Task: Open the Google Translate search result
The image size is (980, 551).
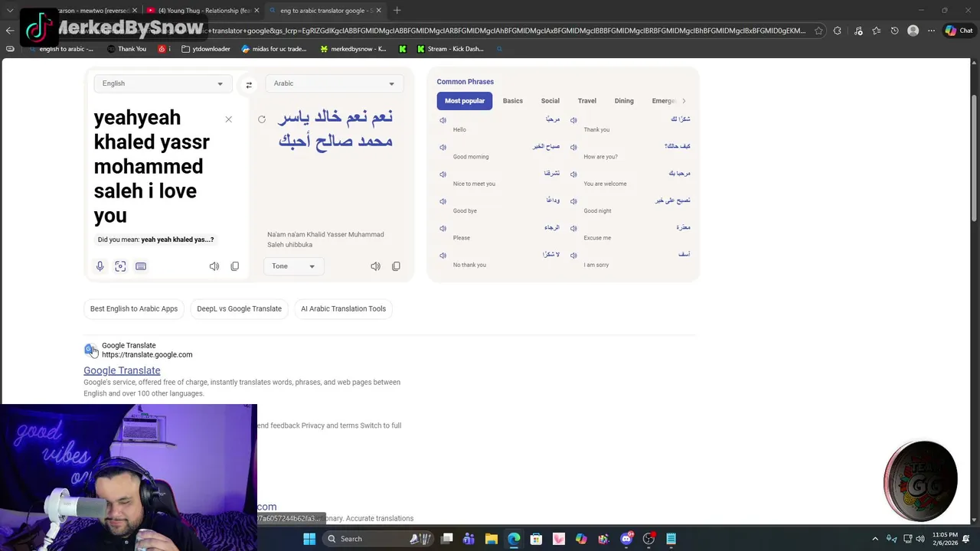Action: tap(122, 370)
